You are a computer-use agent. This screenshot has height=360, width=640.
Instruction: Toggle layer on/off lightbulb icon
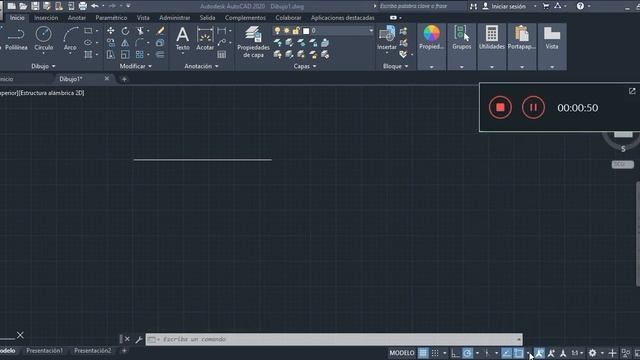pyautogui.click(x=277, y=31)
